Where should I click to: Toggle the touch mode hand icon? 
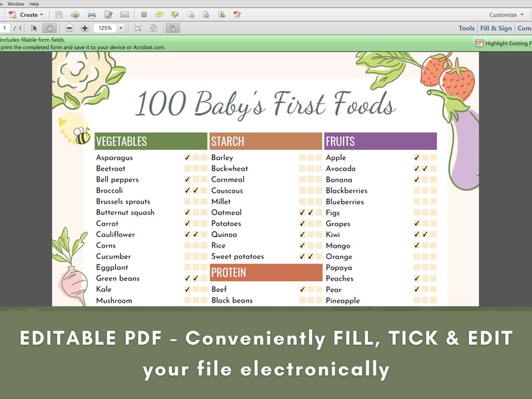pos(173,28)
